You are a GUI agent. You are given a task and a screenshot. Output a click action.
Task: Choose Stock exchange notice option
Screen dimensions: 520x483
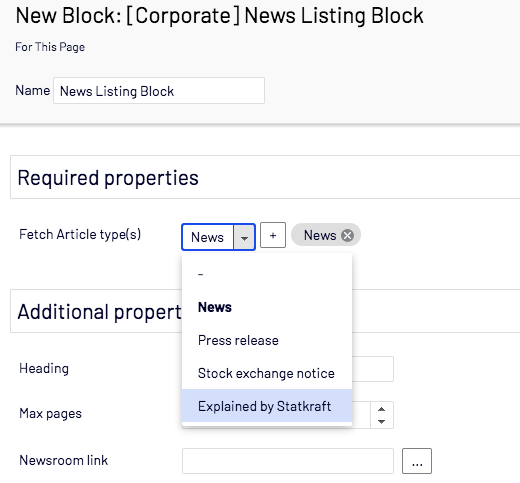[x=266, y=373]
